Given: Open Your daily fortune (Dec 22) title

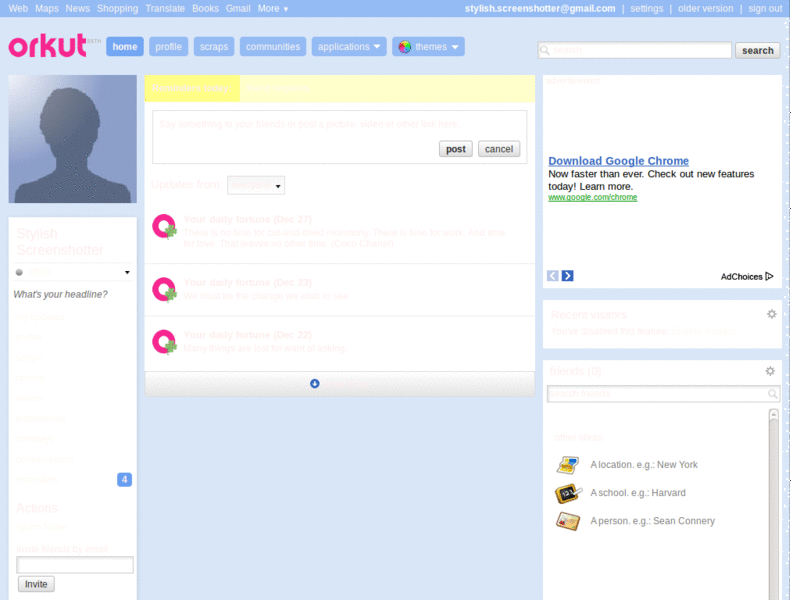Looking at the screenshot, I should [247, 335].
